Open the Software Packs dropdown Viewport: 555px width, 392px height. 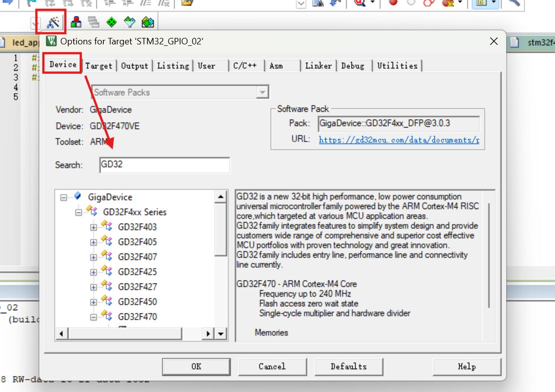click(x=262, y=92)
